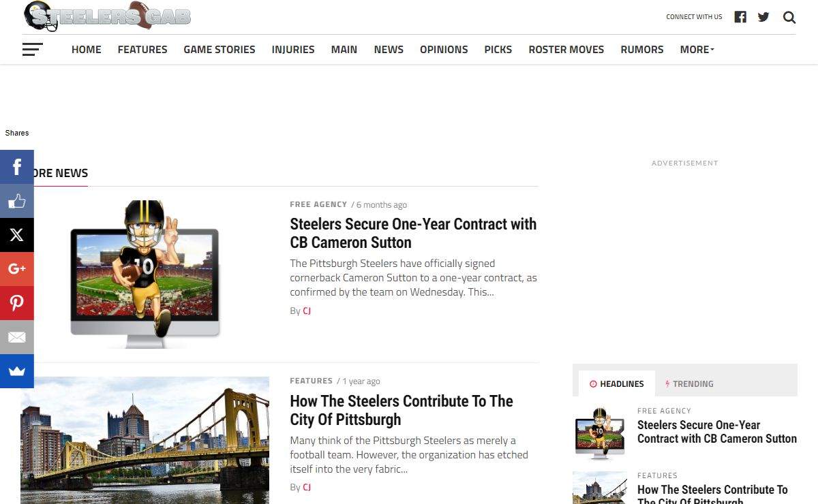
Task: Share on Google Plus sidebar icon
Action: [17, 269]
